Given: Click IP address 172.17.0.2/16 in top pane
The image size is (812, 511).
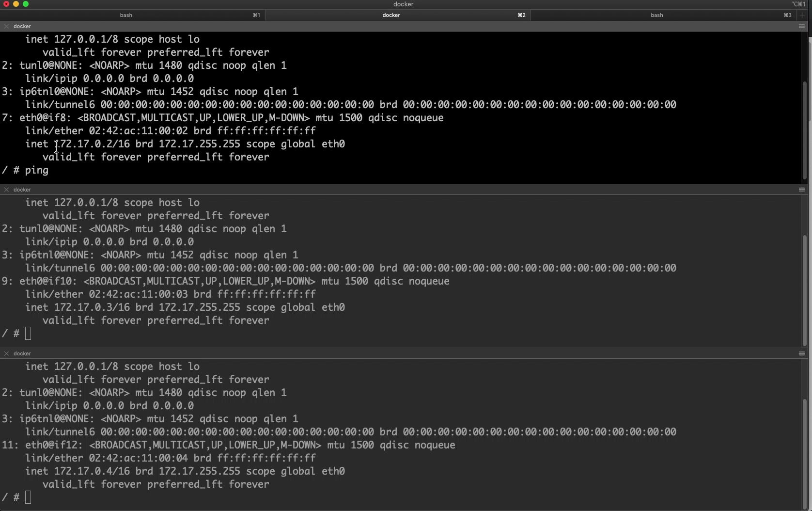Looking at the screenshot, I should [92, 144].
